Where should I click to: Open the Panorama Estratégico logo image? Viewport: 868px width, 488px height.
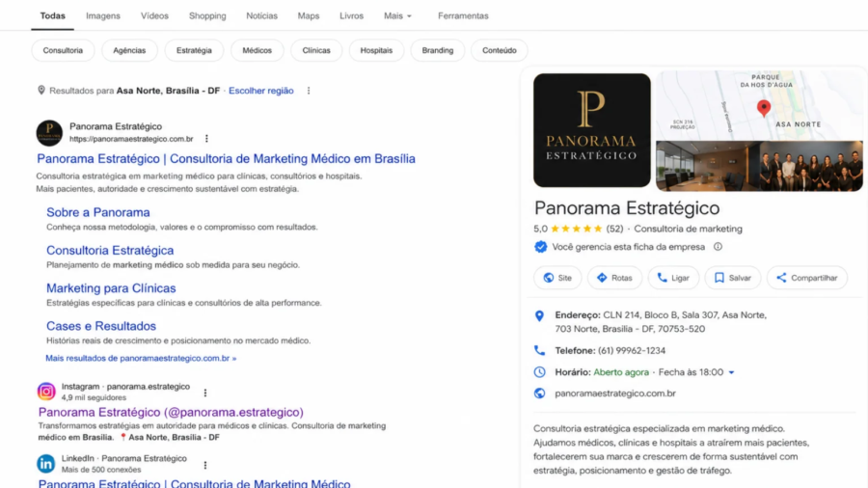[592, 130]
